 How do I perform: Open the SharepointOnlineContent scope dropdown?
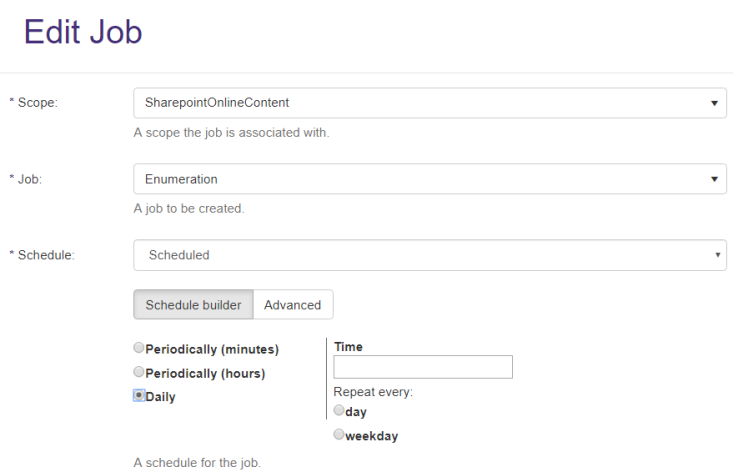point(430,103)
